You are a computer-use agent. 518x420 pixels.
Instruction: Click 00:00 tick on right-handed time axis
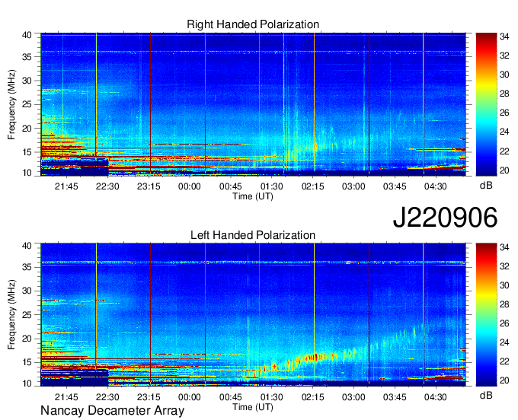coord(189,186)
